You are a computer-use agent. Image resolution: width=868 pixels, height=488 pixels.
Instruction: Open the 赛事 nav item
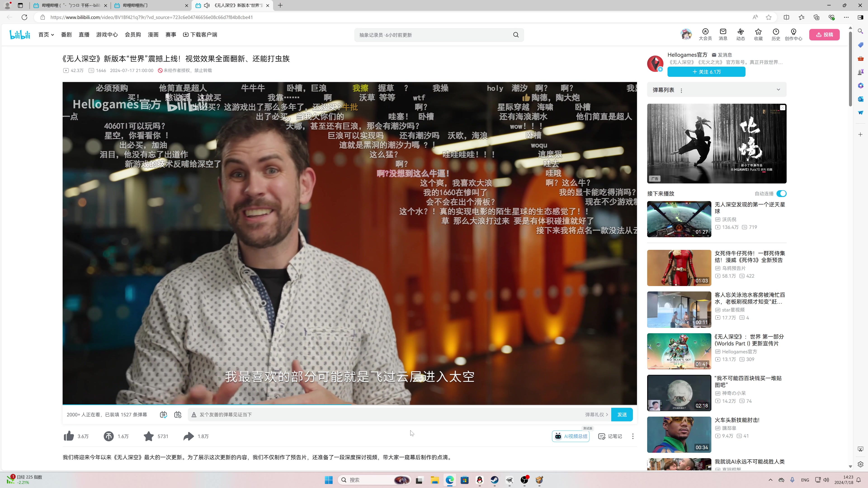click(x=170, y=34)
